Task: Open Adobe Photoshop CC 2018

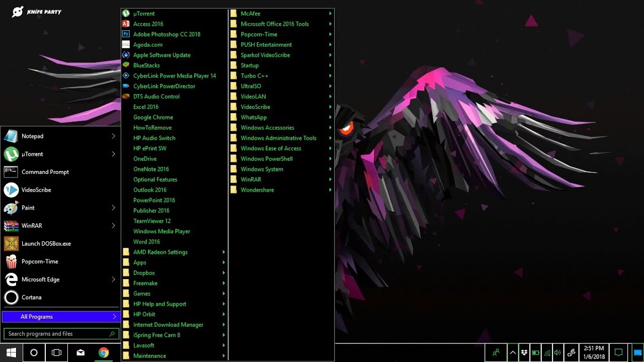Action: (x=174, y=34)
